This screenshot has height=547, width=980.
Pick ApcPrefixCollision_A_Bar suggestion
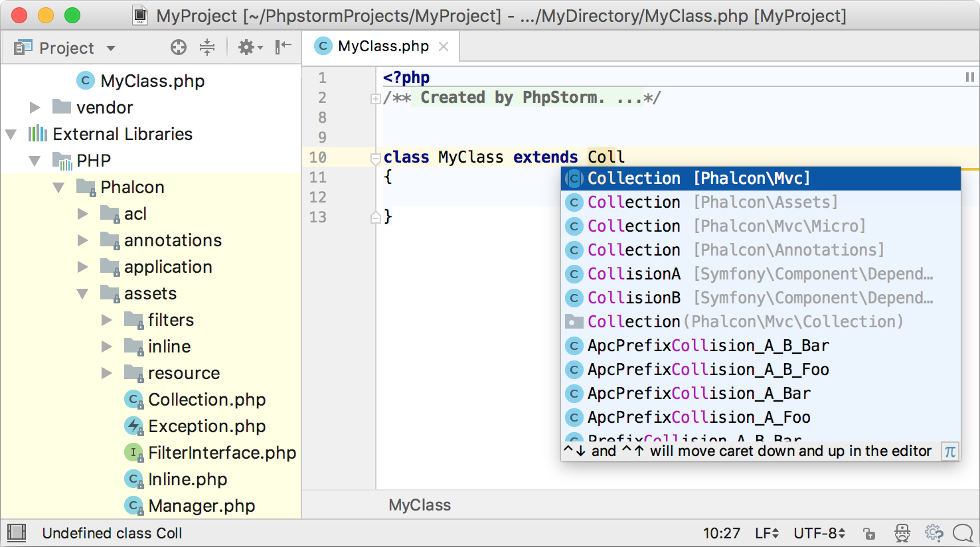point(761,394)
